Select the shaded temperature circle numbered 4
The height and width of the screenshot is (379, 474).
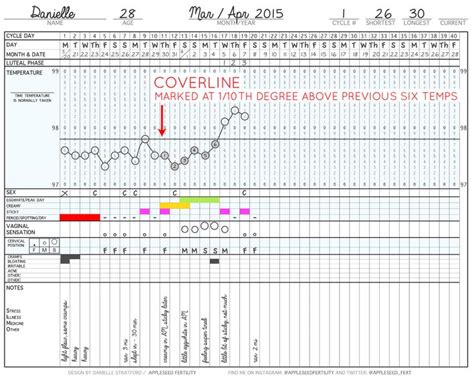[194, 150]
